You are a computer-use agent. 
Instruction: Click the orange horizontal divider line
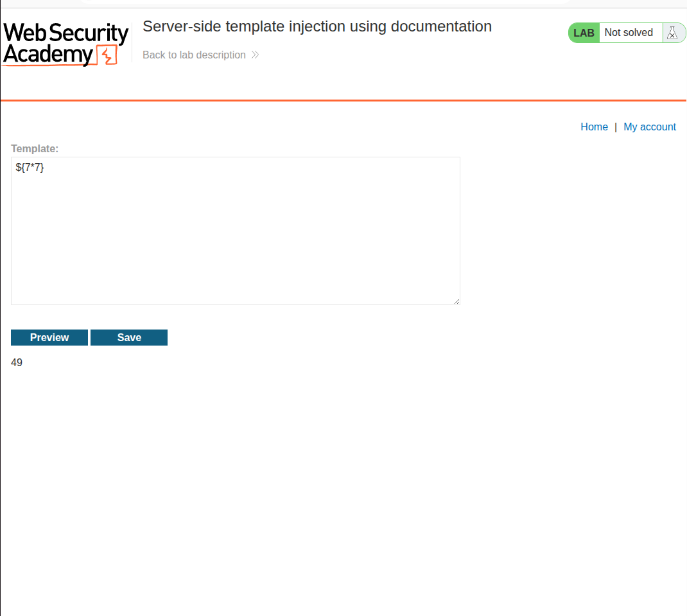coord(343,100)
